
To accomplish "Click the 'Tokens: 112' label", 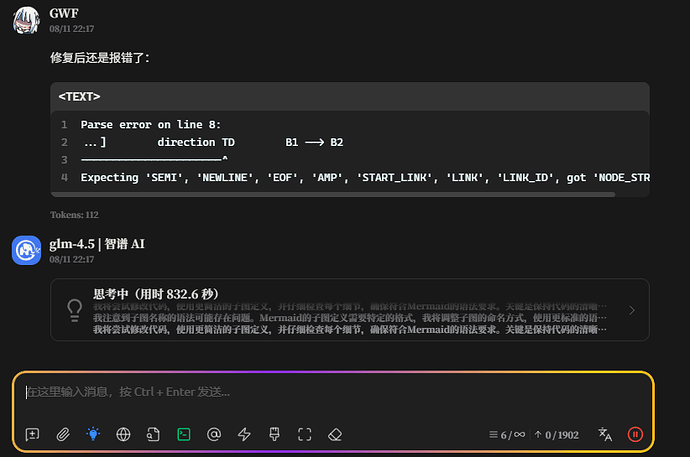I will (74, 215).
